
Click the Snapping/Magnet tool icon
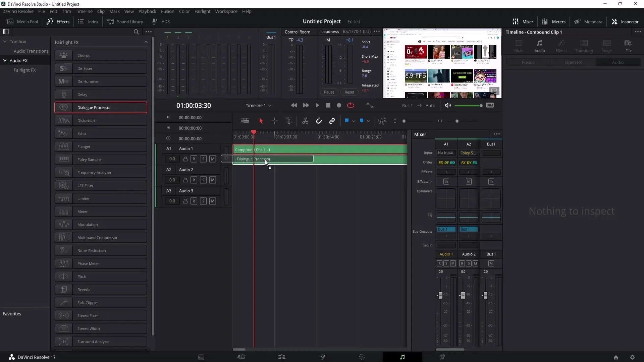[x=319, y=121]
